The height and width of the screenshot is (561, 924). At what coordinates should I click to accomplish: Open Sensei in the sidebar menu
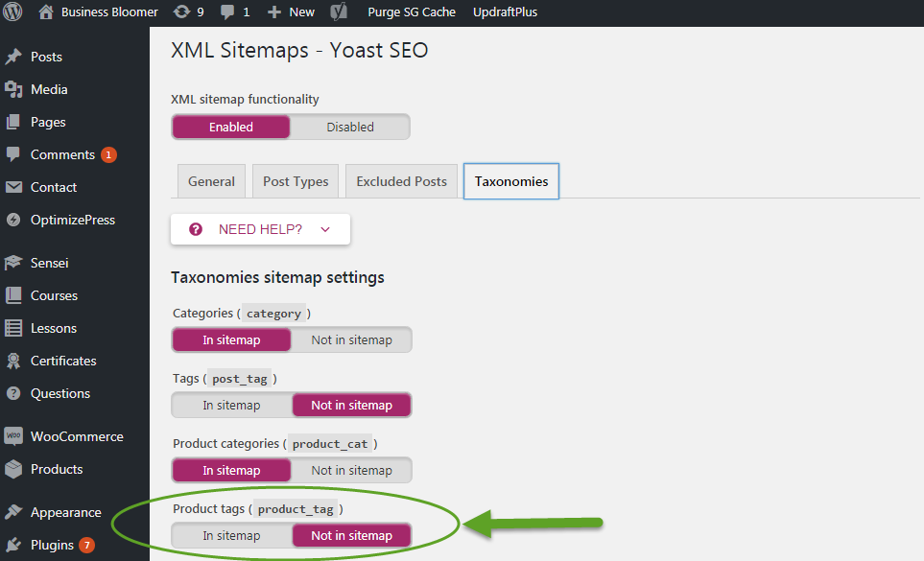(49, 263)
